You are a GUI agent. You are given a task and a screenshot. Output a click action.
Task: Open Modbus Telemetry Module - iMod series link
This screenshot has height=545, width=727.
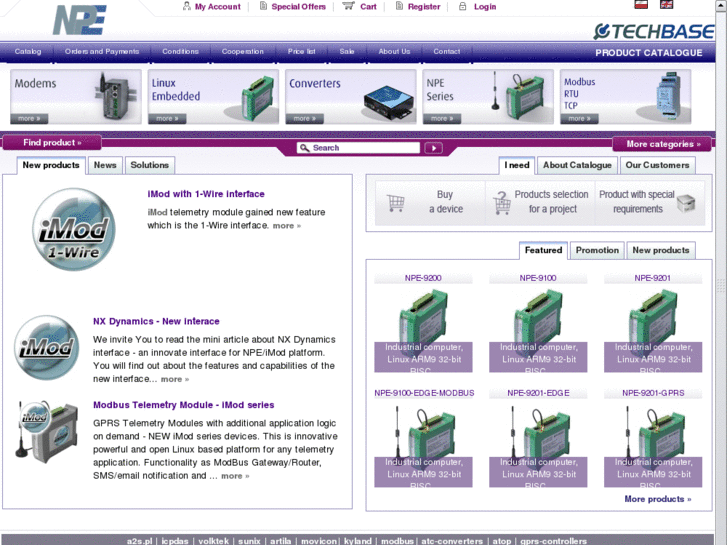[x=184, y=405]
